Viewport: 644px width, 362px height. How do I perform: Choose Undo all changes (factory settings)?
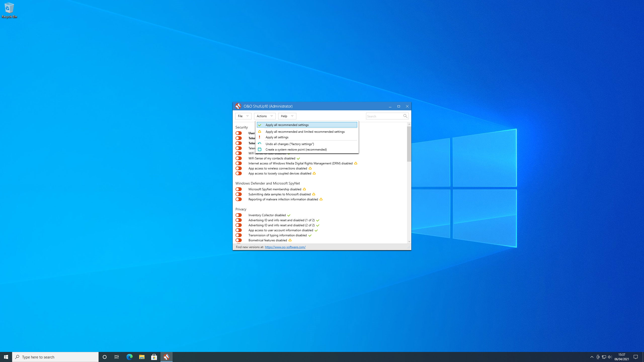pos(307,144)
